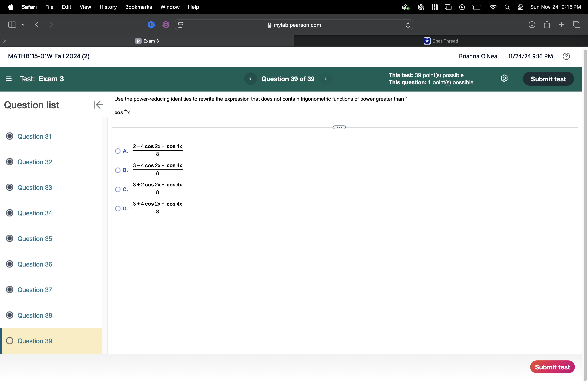Open sidebar dropdown arrow in toolbar
The width and height of the screenshot is (588, 382).
23,25
